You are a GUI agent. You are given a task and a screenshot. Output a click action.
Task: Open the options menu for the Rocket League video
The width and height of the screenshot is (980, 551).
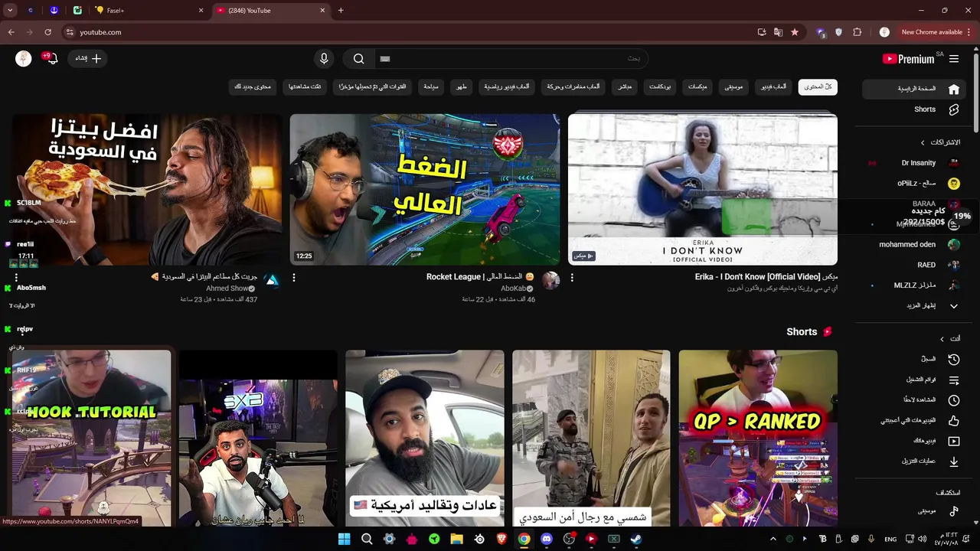(x=294, y=278)
